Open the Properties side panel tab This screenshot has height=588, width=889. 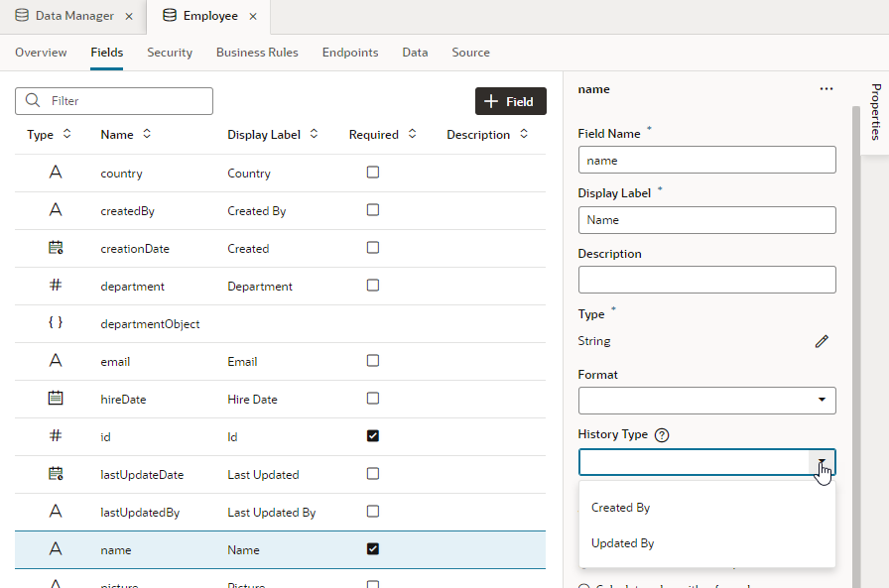pos(875,112)
